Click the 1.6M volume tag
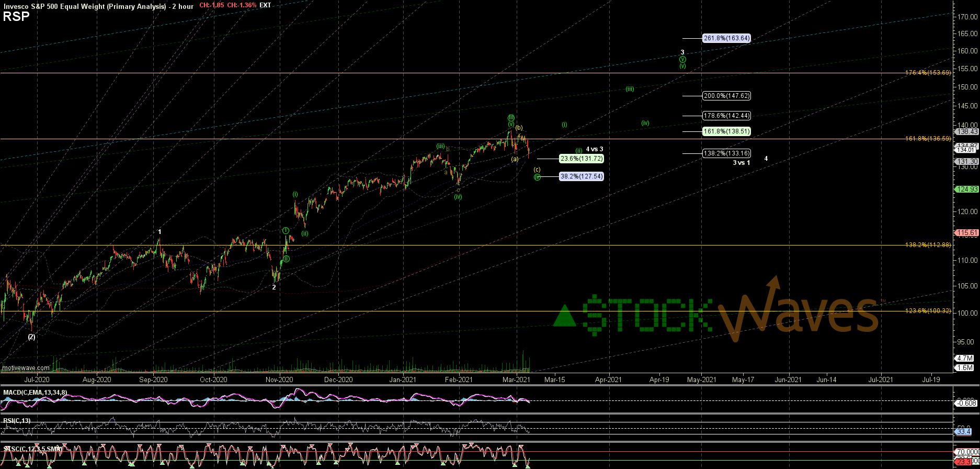The height and width of the screenshot is (469, 980). (x=964, y=368)
